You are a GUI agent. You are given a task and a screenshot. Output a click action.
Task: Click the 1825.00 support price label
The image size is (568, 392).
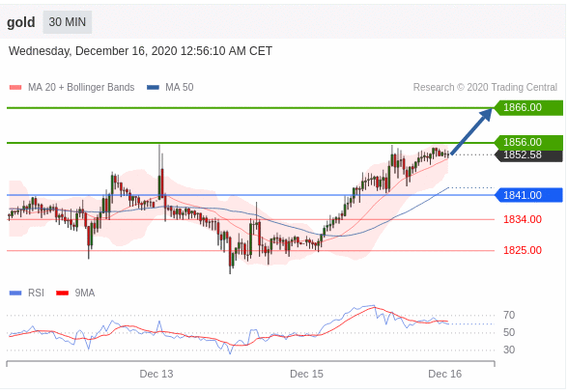523,250
